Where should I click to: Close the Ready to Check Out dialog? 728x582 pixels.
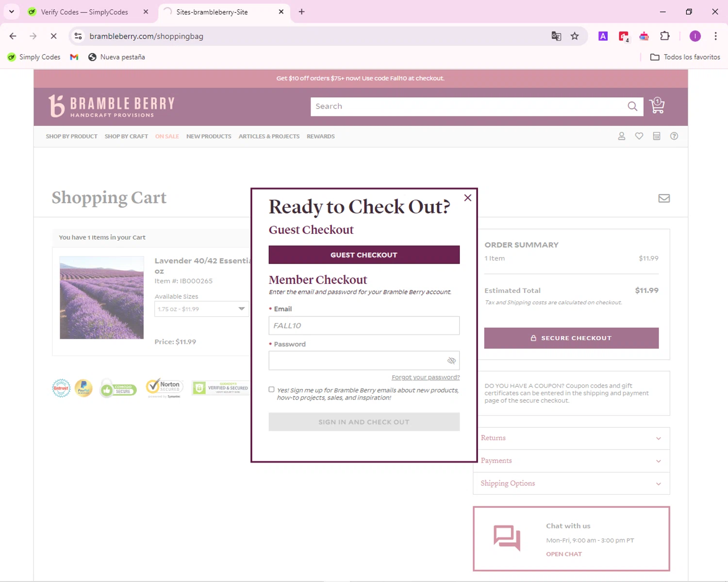tap(467, 198)
